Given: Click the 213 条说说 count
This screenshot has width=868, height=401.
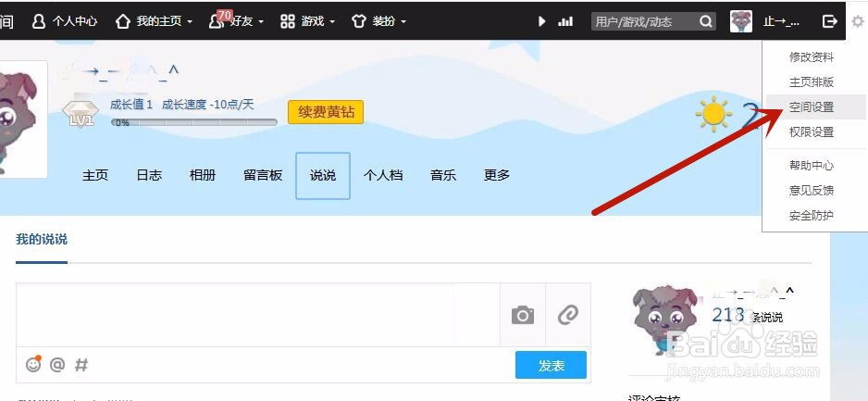Looking at the screenshot, I should [x=747, y=315].
